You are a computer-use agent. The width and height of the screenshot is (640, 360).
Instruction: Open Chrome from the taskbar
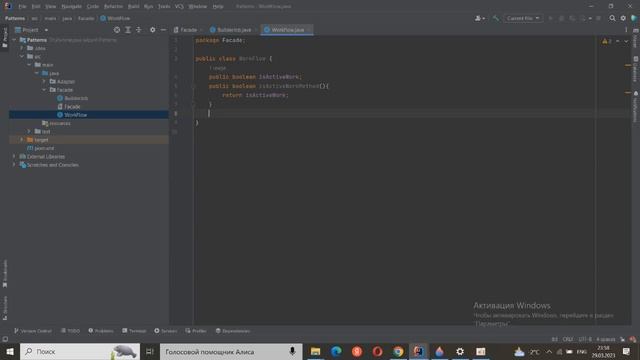coord(398,351)
